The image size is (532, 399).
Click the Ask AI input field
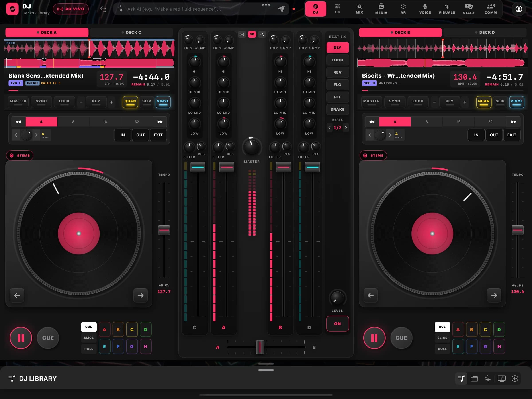point(201,9)
